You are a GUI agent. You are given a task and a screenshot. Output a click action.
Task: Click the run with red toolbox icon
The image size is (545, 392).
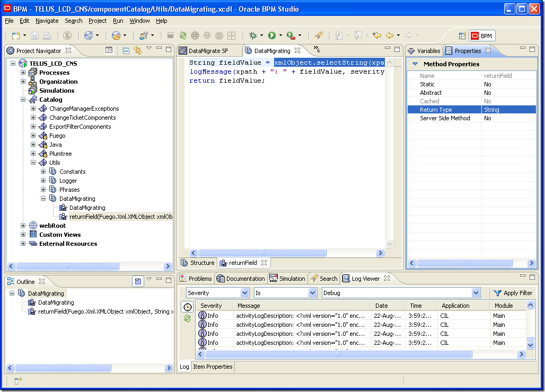pos(291,35)
